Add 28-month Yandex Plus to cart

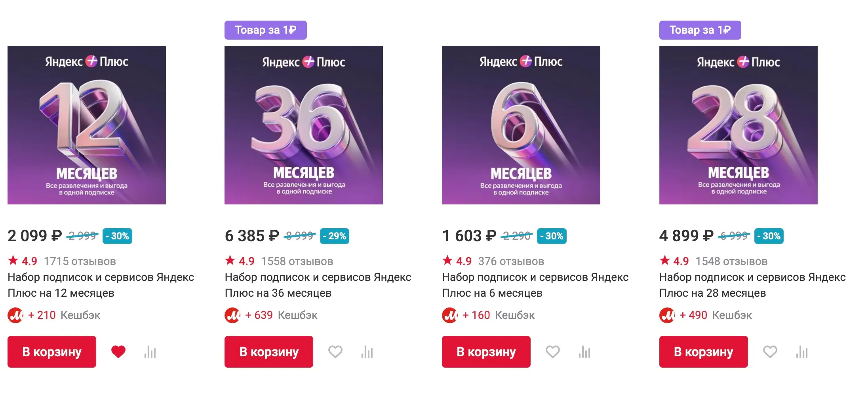(x=704, y=352)
